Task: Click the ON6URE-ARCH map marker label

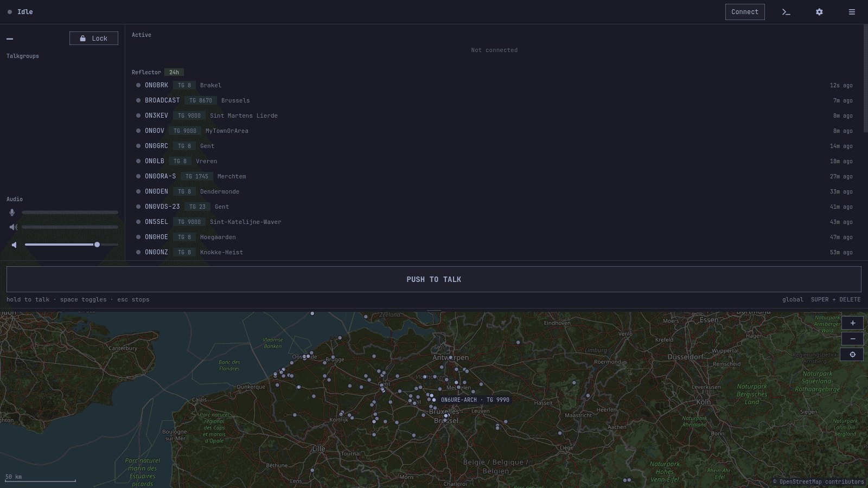Action: [475, 400]
